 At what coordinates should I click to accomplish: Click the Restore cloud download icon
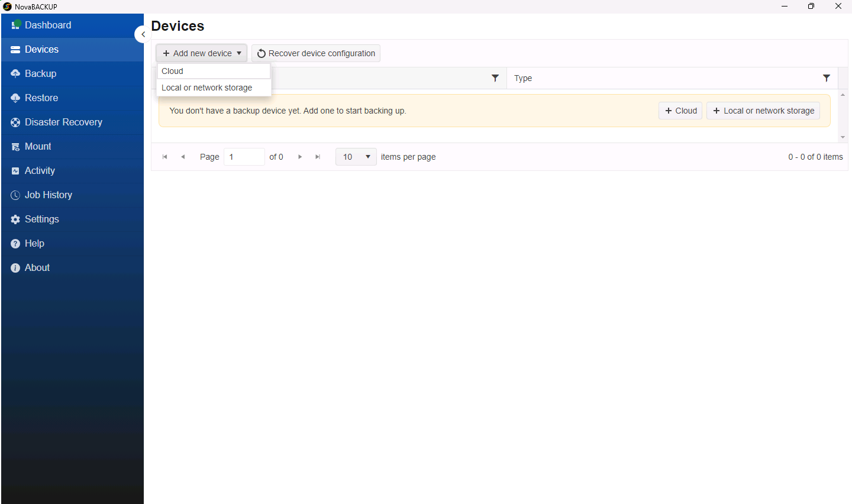click(15, 98)
